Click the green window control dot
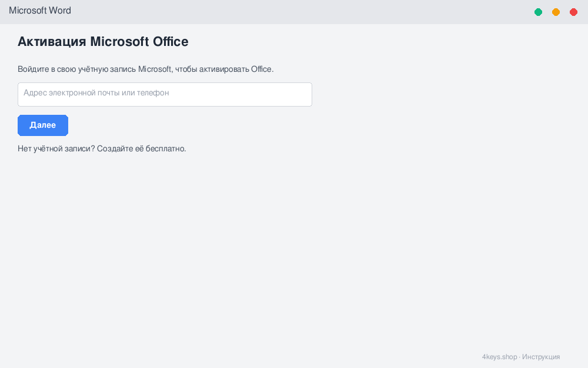 pyautogui.click(x=538, y=12)
